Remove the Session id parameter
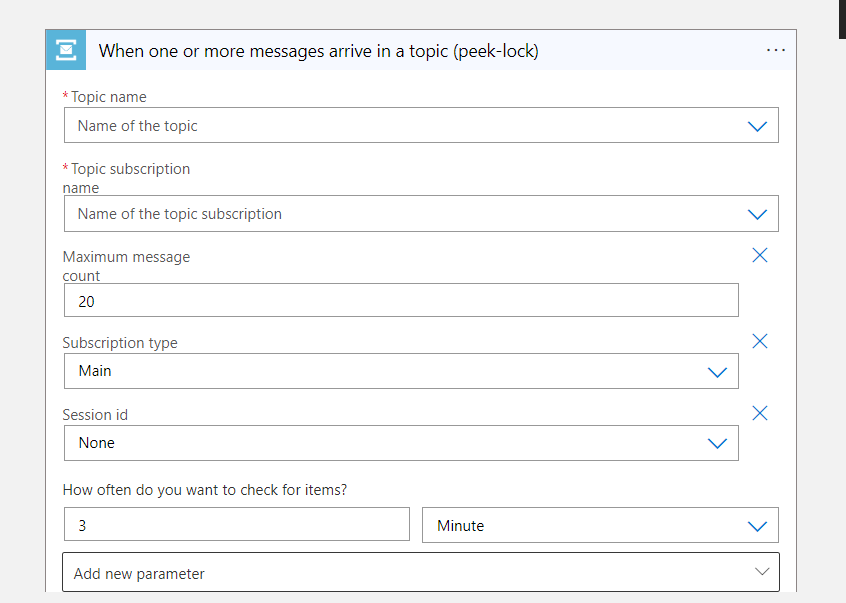846x603 pixels. click(760, 413)
